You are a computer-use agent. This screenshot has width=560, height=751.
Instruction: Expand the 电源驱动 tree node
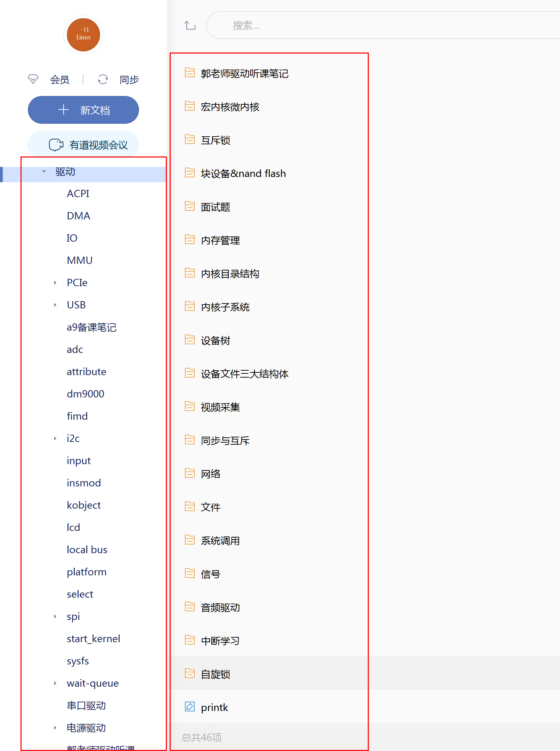click(x=55, y=728)
